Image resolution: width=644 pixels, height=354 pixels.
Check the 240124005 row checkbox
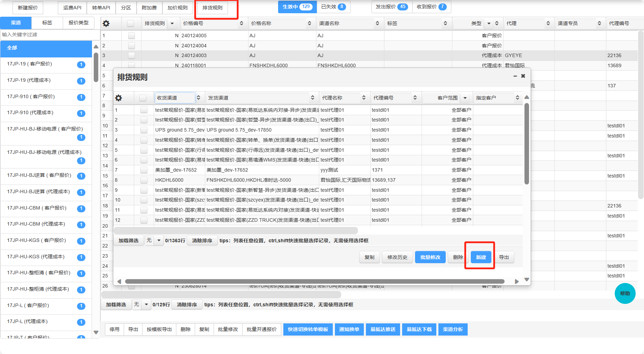pos(131,36)
